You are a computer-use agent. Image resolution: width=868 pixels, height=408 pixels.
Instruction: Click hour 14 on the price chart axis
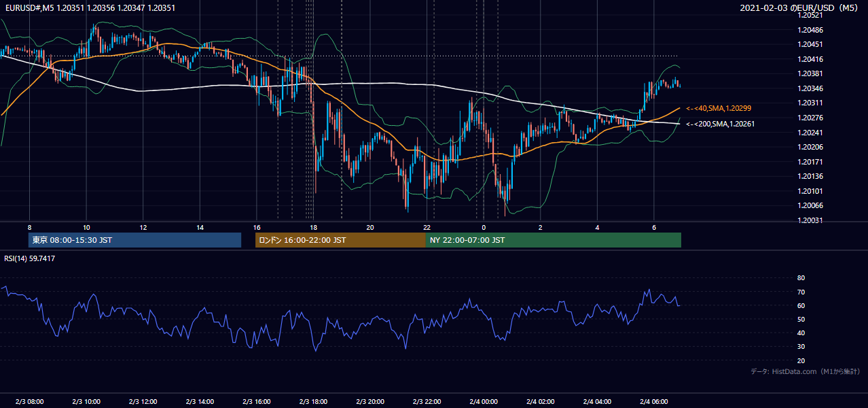pos(200,227)
